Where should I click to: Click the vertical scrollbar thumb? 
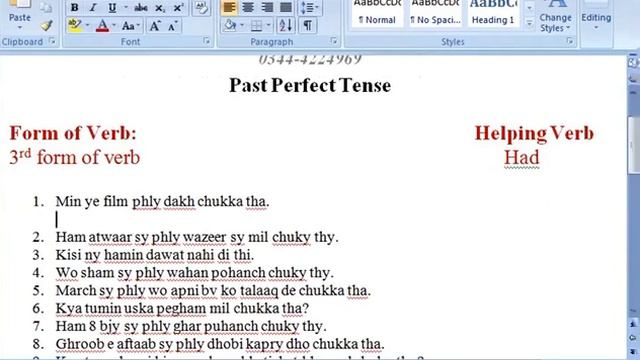(634, 145)
